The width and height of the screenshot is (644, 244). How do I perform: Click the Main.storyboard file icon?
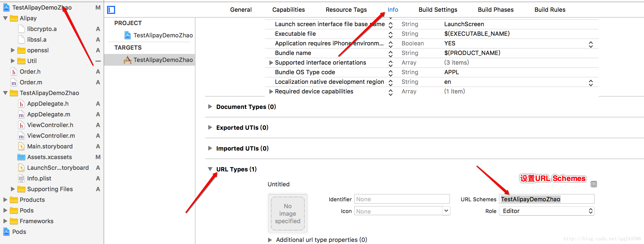click(21, 146)
